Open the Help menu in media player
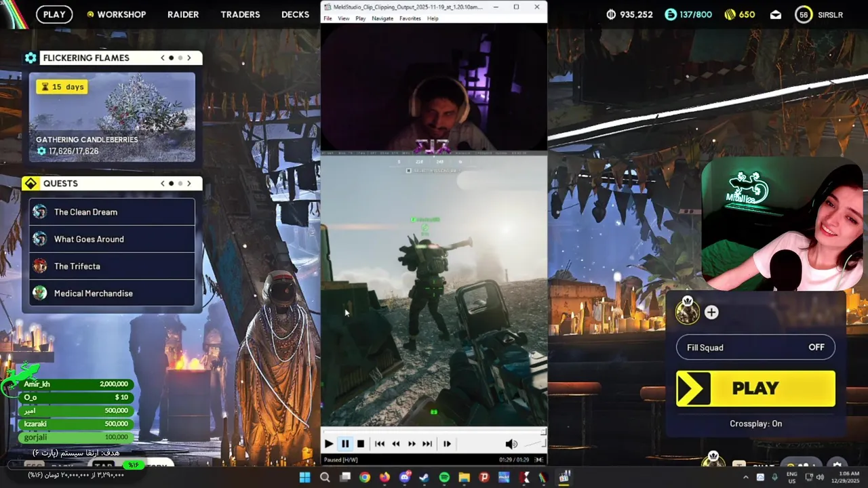Viewport: 868px width, 488px height. [433, 18]
